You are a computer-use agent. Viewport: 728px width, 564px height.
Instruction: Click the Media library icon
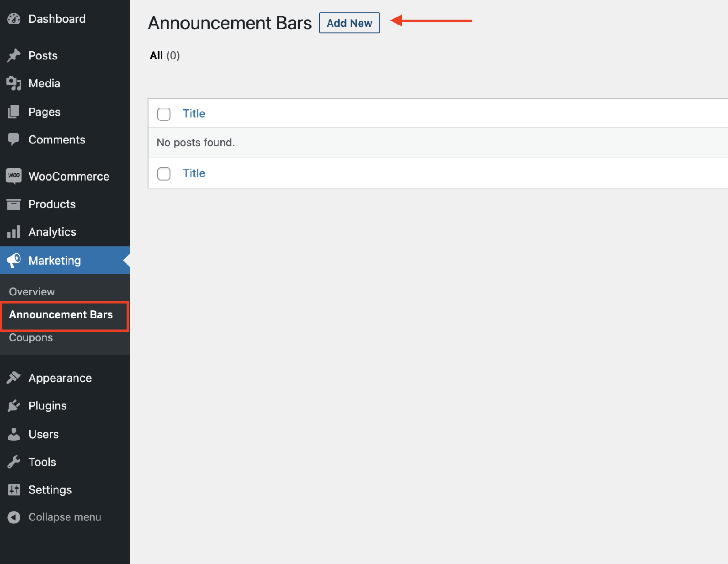point(14,83)
